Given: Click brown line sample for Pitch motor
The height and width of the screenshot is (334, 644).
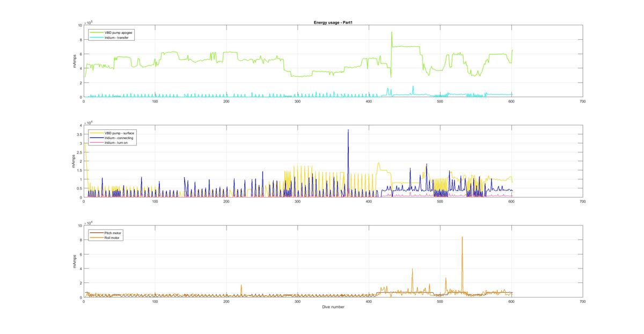Looking at the screenshot, I should click(x=96, y=233).
